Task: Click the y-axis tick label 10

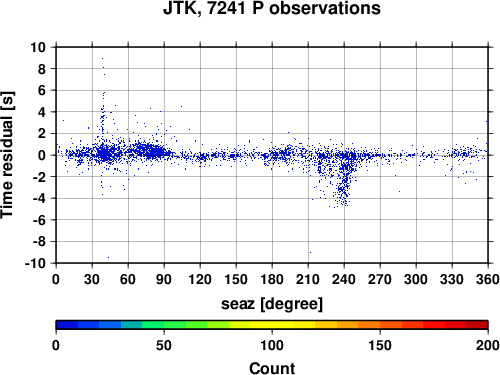Action: 38,47
